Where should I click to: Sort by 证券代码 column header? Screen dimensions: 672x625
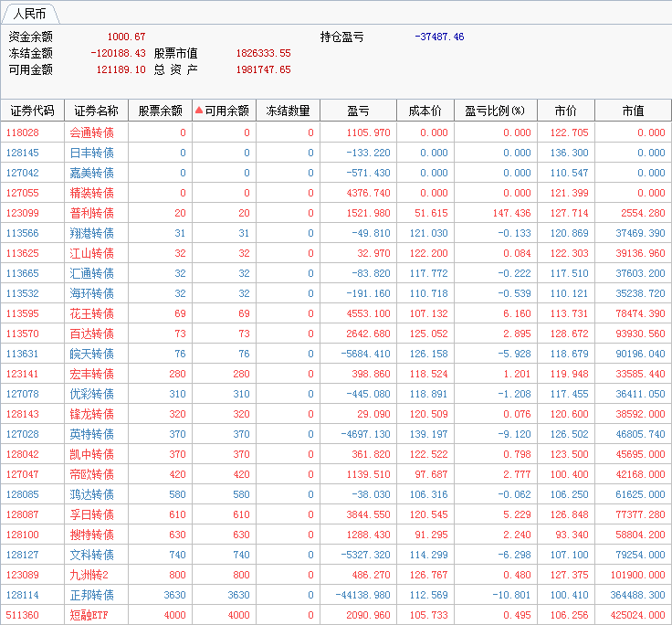pyautogui.click(x=32, y=111)
